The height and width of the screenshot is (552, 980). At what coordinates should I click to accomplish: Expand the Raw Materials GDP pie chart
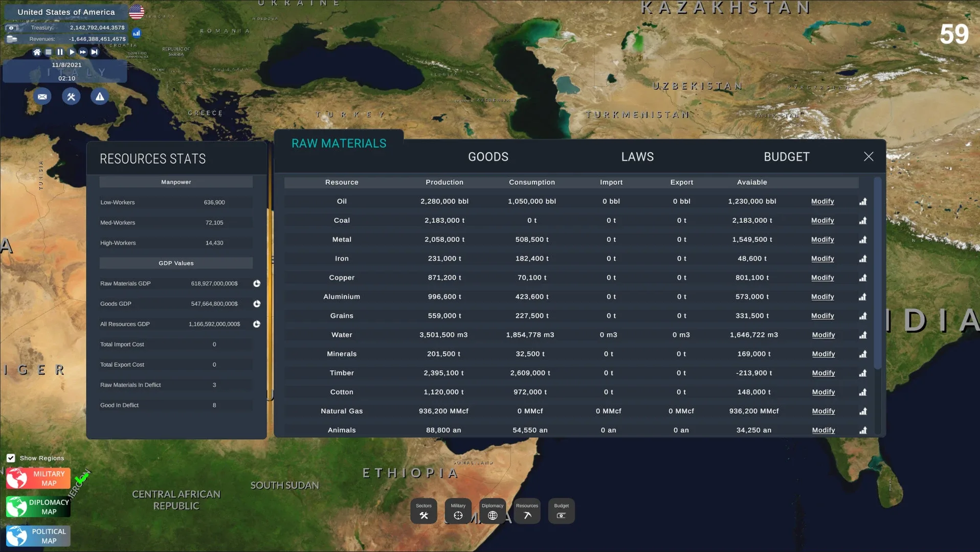[x=257, y=284]
